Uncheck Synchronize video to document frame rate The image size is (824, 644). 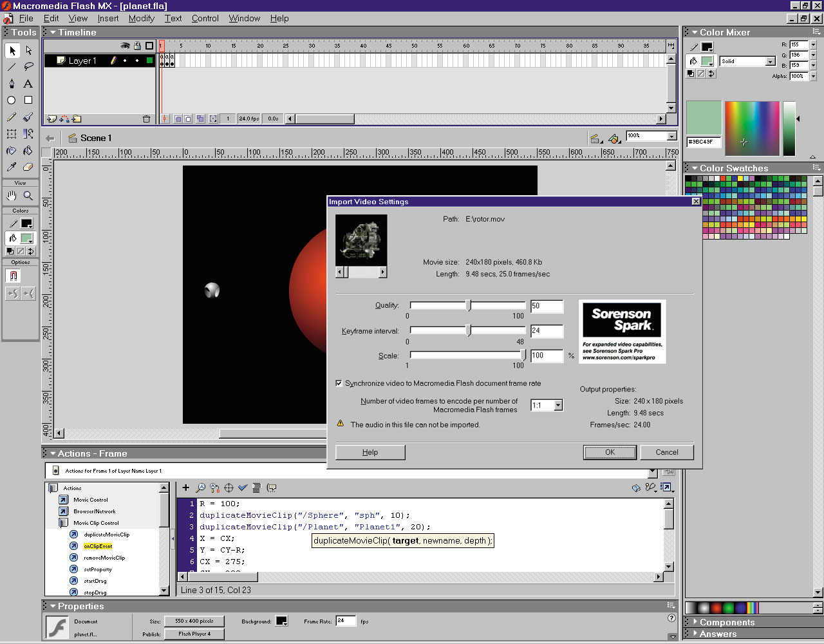[x=339, y=383]
